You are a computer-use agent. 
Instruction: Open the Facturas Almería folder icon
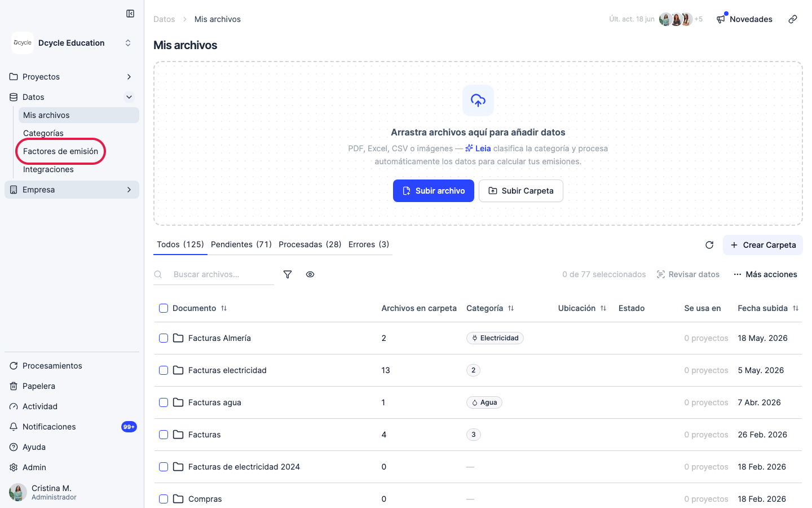[178, 338]
